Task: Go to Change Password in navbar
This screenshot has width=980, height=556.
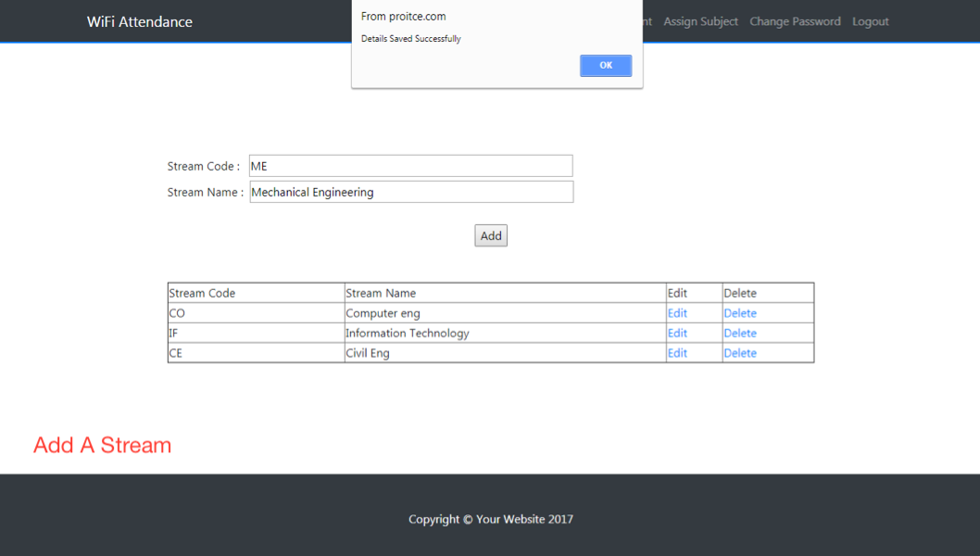Action: (795, 21)
